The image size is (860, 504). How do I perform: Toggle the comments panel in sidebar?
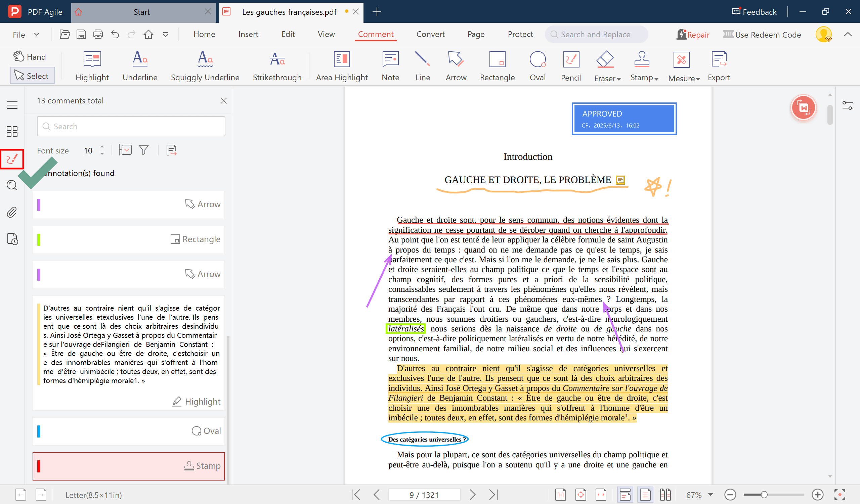pyautogui.click(x=12, y=159)
